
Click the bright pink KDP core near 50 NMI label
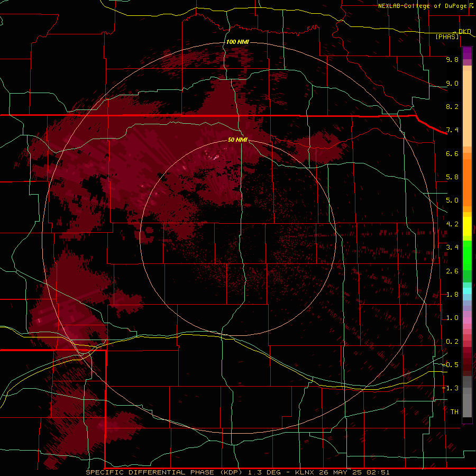pos(215,157)
